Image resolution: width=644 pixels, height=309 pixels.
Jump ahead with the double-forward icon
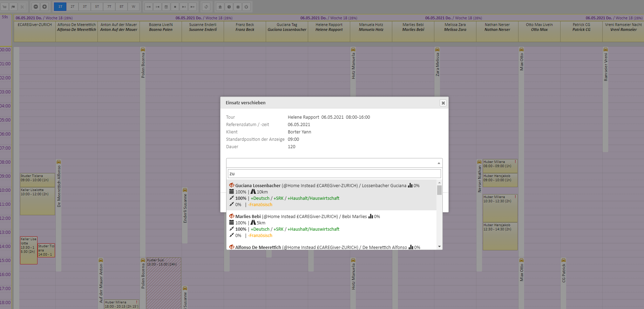(192, 7)
